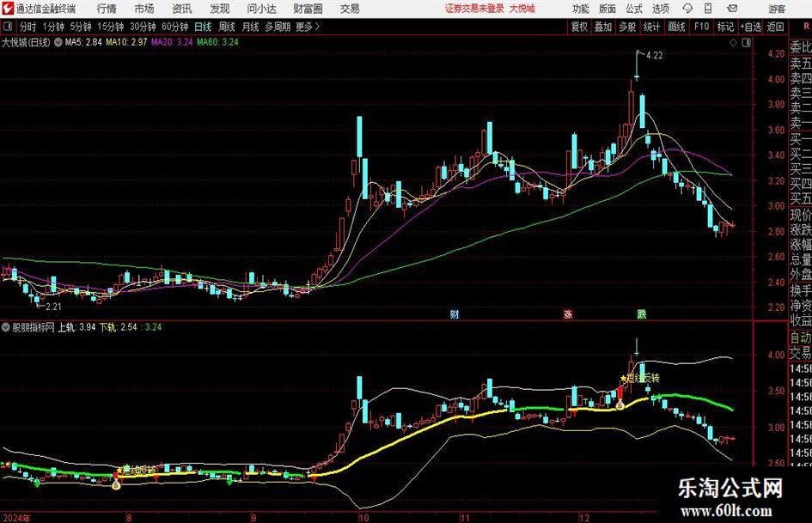Open the 行情 menu

(107, 9)
